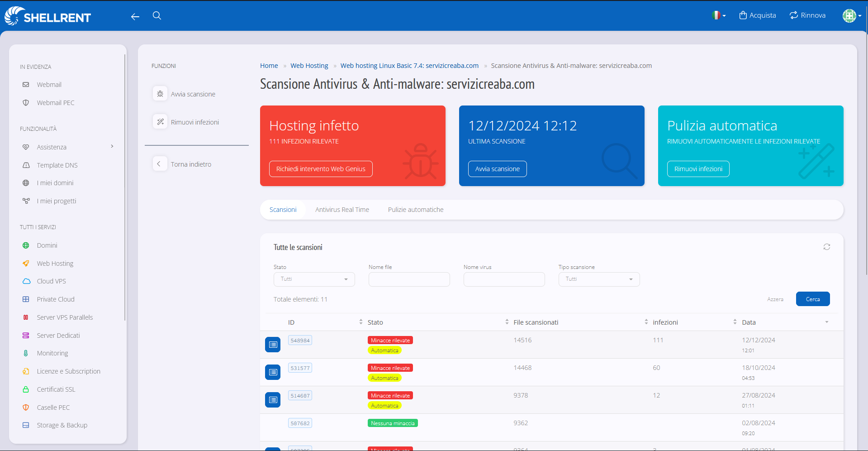Viewport: 868px width, 451px height.
Task: Click Rinnova in the top bar
Action: pyautogui.click(x=807, y=15)
